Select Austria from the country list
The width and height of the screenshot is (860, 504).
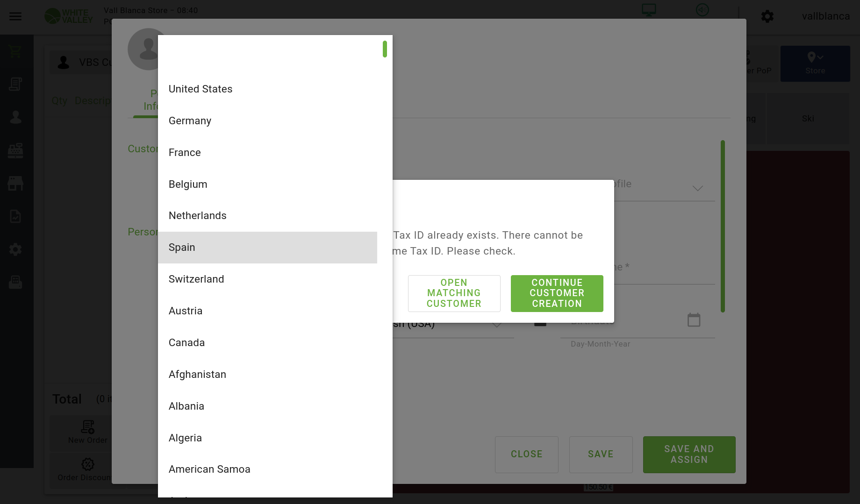[x=267, y=311]
